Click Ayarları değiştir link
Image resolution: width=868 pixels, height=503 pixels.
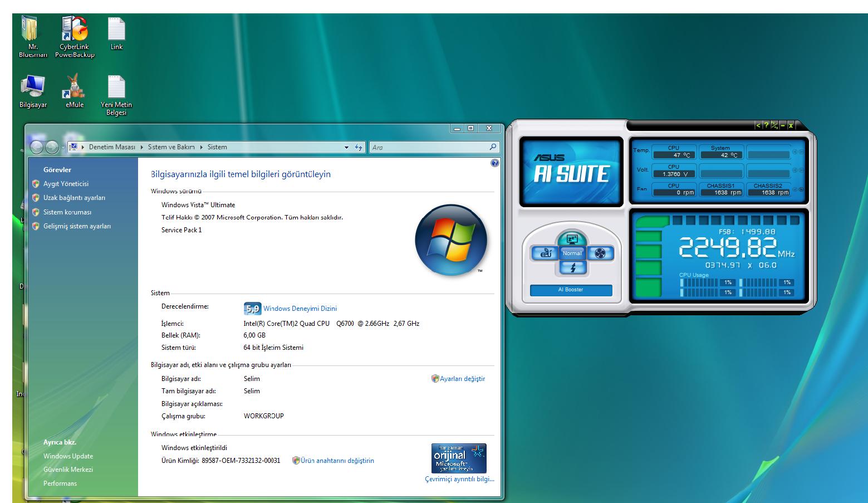click(462, 379)
